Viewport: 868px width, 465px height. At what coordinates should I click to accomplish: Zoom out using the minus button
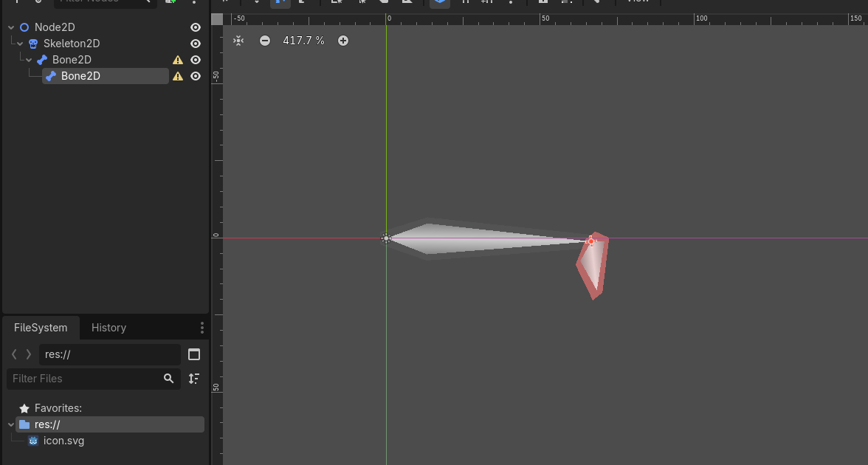(x=265, y=41)
